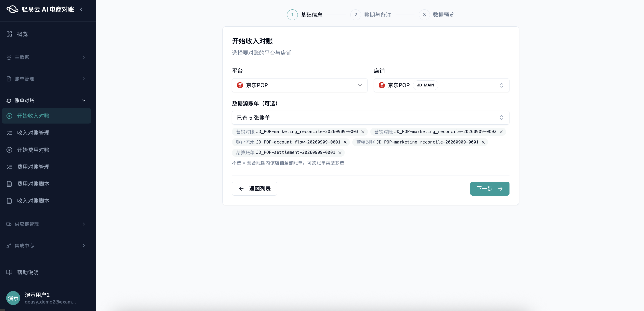Viewport: 644px width, 311px height.
Task: Click the 返回列表 button
Action: tap(254, 189)
